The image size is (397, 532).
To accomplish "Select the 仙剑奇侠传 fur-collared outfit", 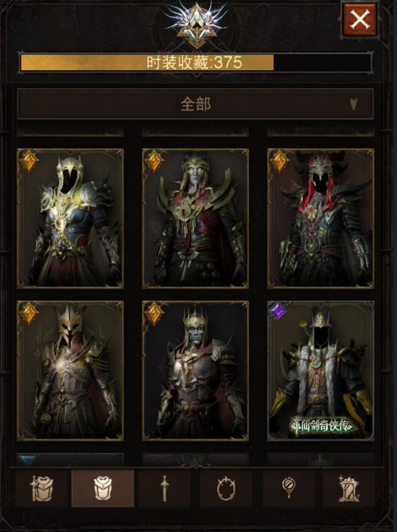I will [320, 371].
